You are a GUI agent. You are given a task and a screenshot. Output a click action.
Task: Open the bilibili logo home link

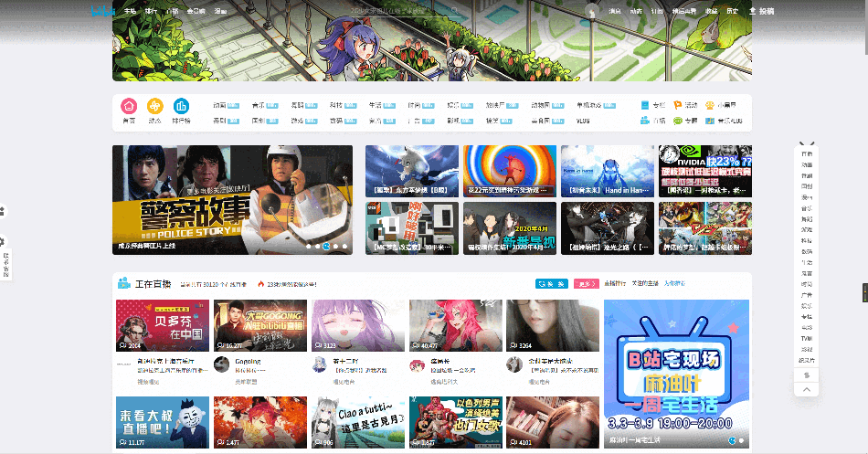tap(103, 11)
